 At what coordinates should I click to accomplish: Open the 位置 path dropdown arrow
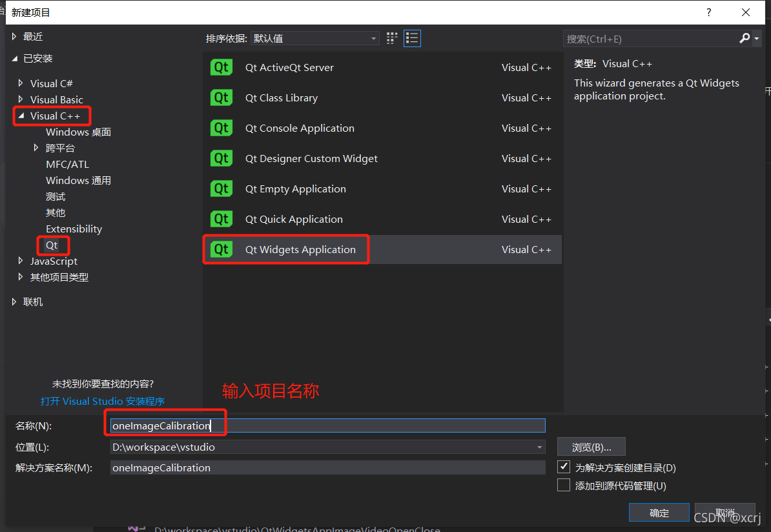(539, 447)
